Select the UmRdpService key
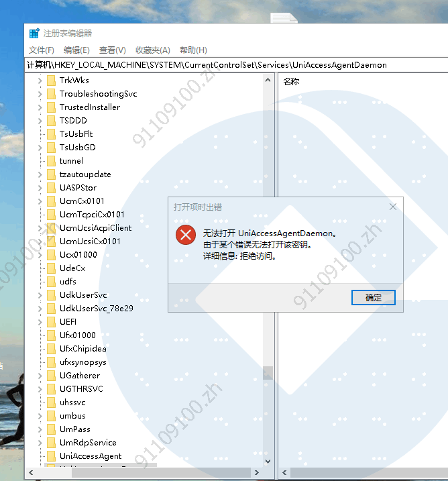Image resolution: width=448 pixels, height=481 pixels. click(x=88, y=443)
